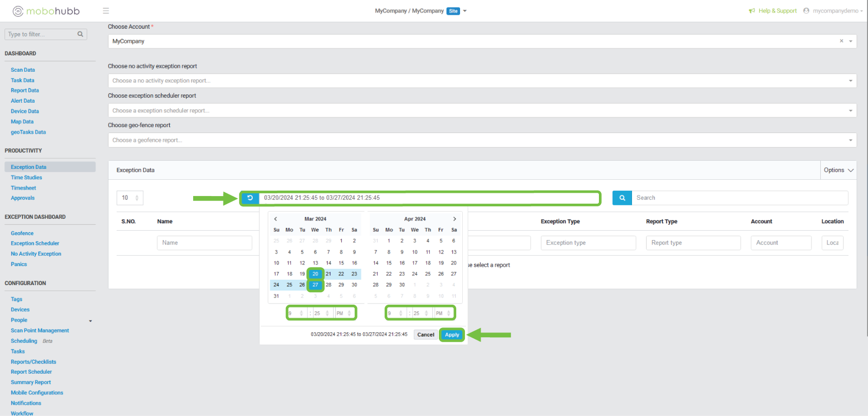868x416 pixels.
Task: Click the hamburger menu icon in header
Action: (x=106, y=11)
